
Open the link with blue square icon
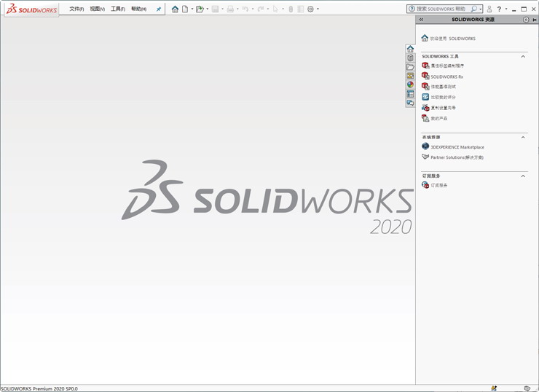click(438, 97)
